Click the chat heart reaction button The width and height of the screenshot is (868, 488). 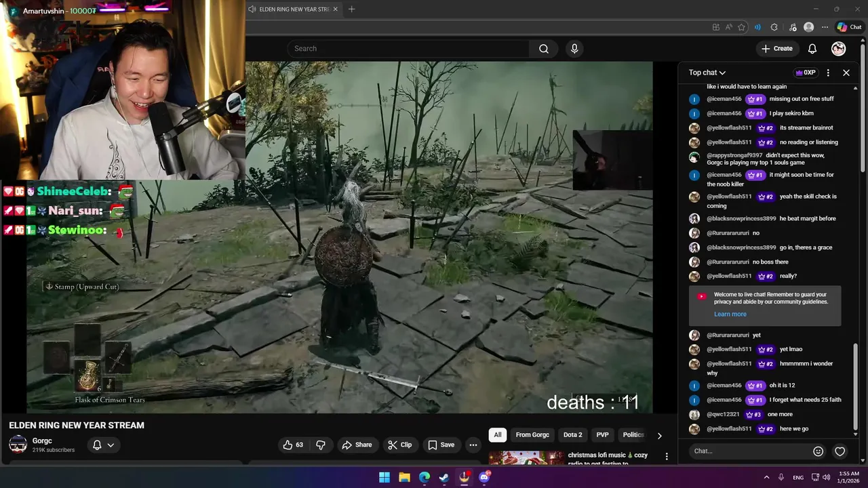tap(840, 451)
